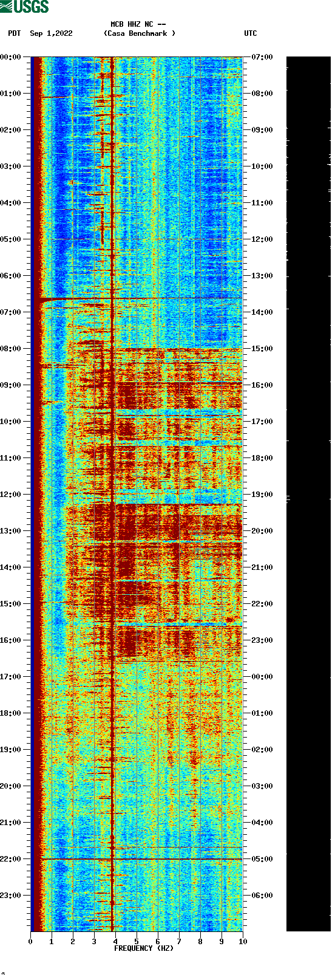335x980 pixels.
Task: Click the 11:00 UTC time label
Action: (262, 203)
